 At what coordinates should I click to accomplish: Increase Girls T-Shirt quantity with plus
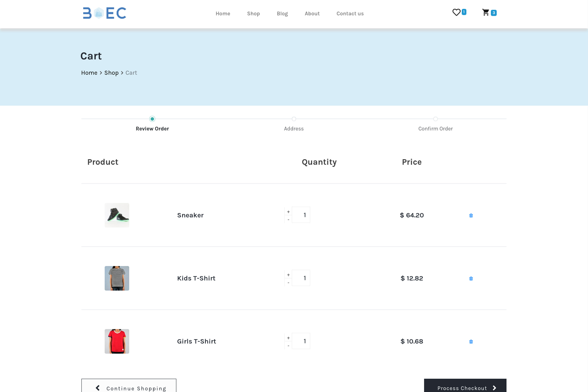tap(288, 338)
